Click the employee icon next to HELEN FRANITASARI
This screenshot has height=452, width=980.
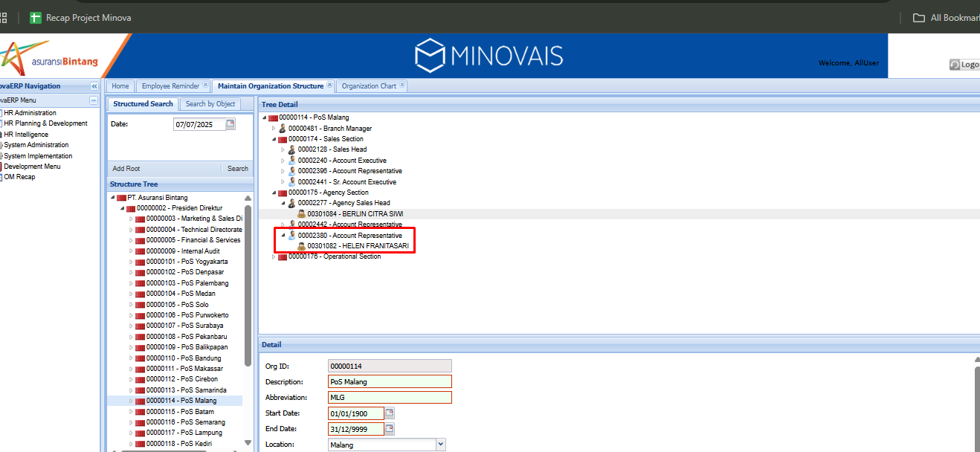click(302, 246)
